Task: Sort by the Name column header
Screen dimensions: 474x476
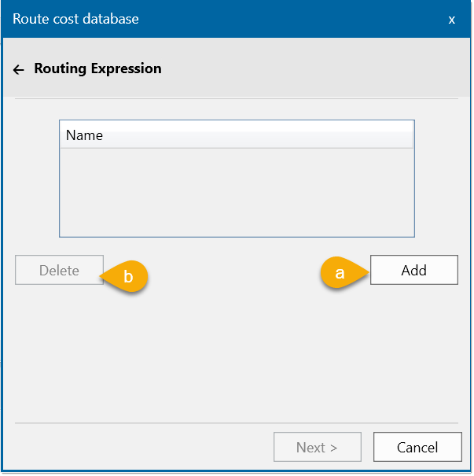Action: point(237,135)
